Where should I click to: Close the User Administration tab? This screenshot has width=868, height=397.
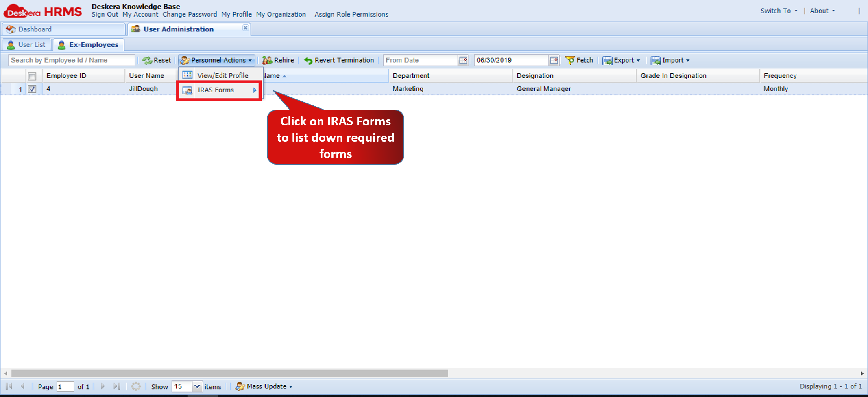245,28
